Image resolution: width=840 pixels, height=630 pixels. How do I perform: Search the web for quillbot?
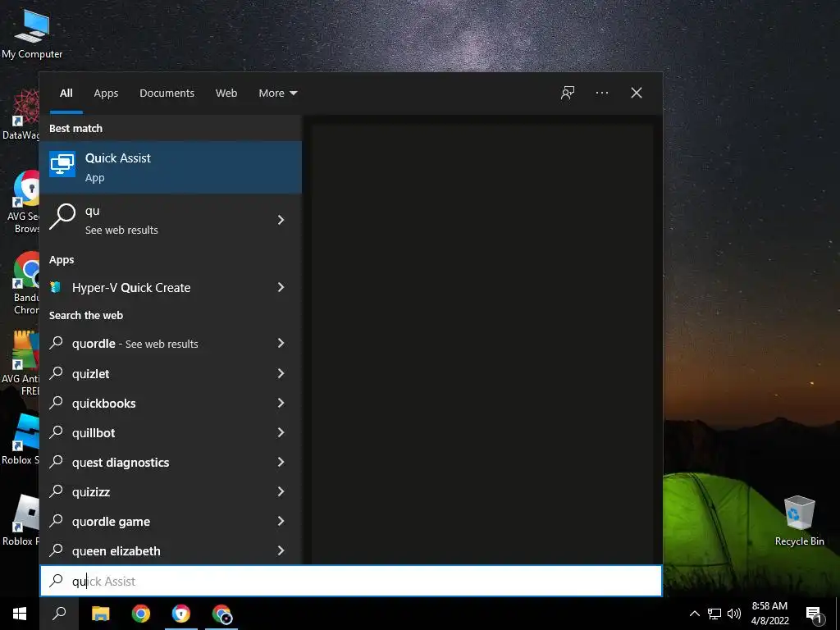[171, 432]
